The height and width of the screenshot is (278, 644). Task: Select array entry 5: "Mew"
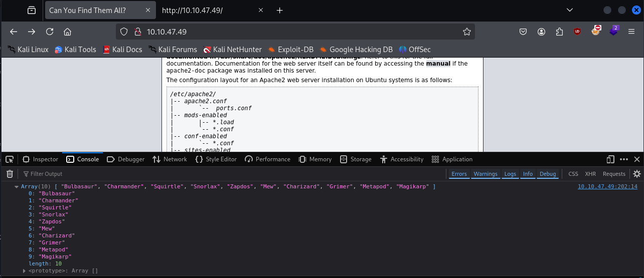(x=42, y=228)
